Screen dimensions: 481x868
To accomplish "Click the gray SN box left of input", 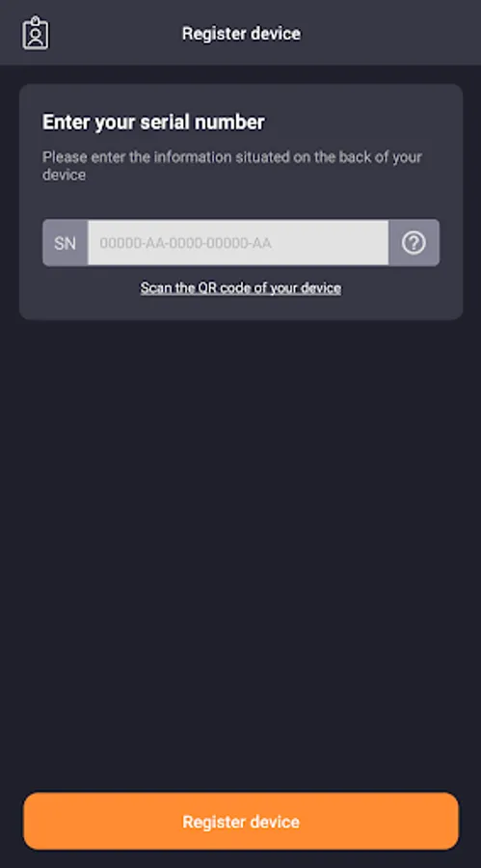I will click(65, 243).
